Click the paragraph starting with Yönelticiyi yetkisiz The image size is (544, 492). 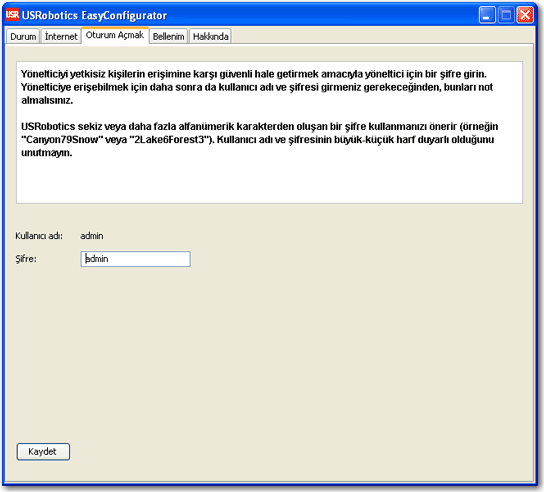(x=257, y=87)
